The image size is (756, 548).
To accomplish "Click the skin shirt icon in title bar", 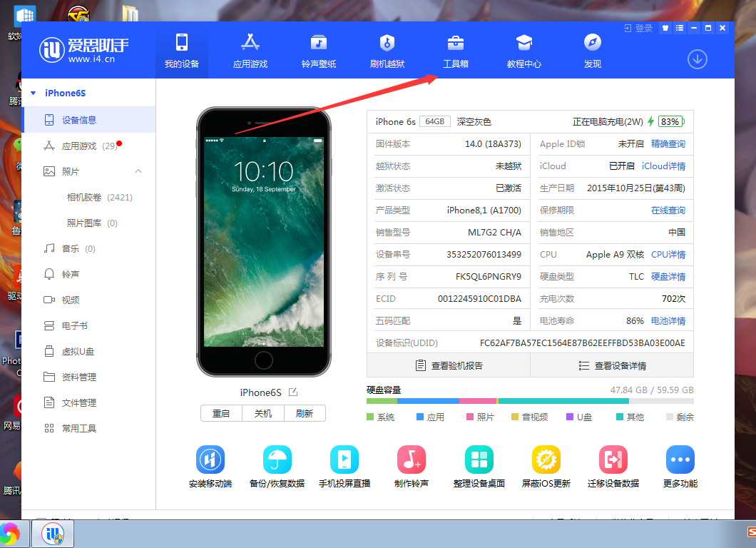I will [665, 28].
